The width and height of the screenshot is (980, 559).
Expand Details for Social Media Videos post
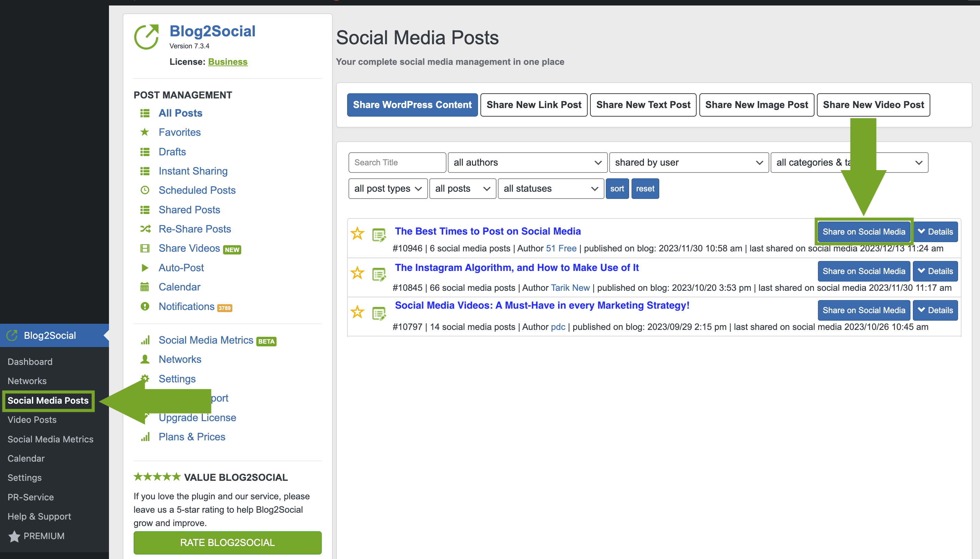935,310
